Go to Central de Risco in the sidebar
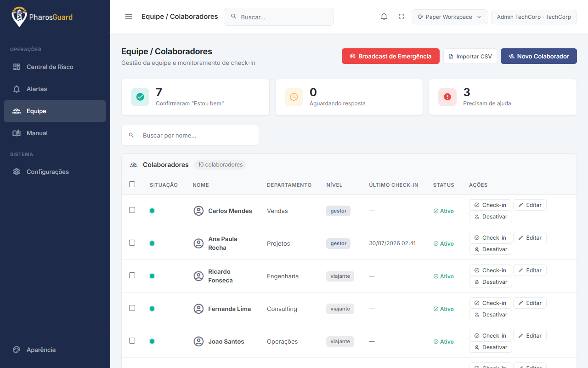The height and width of the screenshot is (368, 588). pos(55,67)
